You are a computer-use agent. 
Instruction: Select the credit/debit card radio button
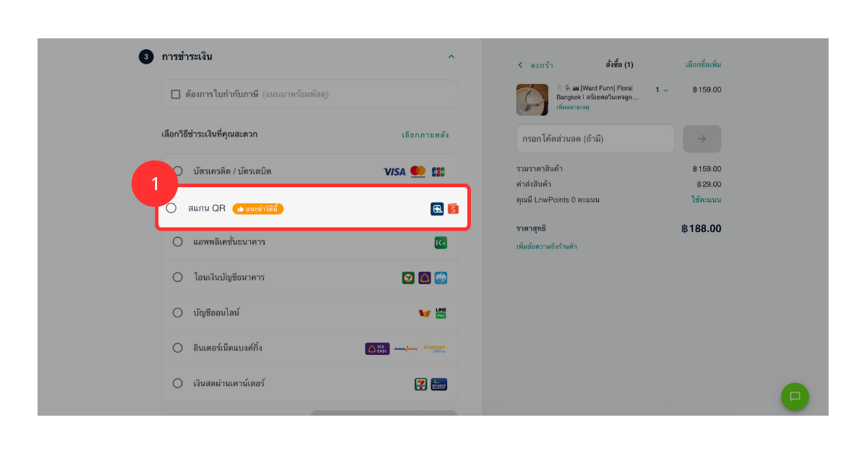(177, 171)
